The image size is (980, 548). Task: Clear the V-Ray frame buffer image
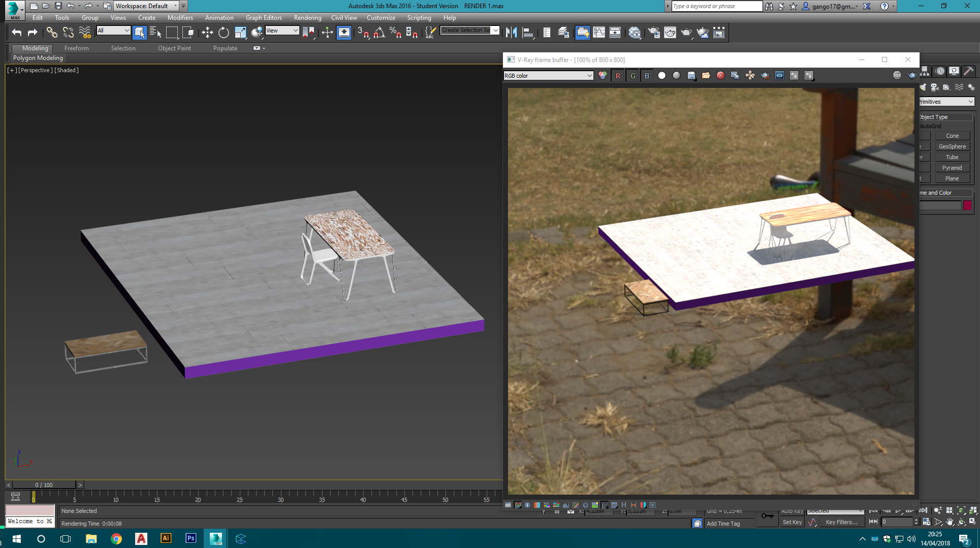pyautogui.click(x=720, y=75)
